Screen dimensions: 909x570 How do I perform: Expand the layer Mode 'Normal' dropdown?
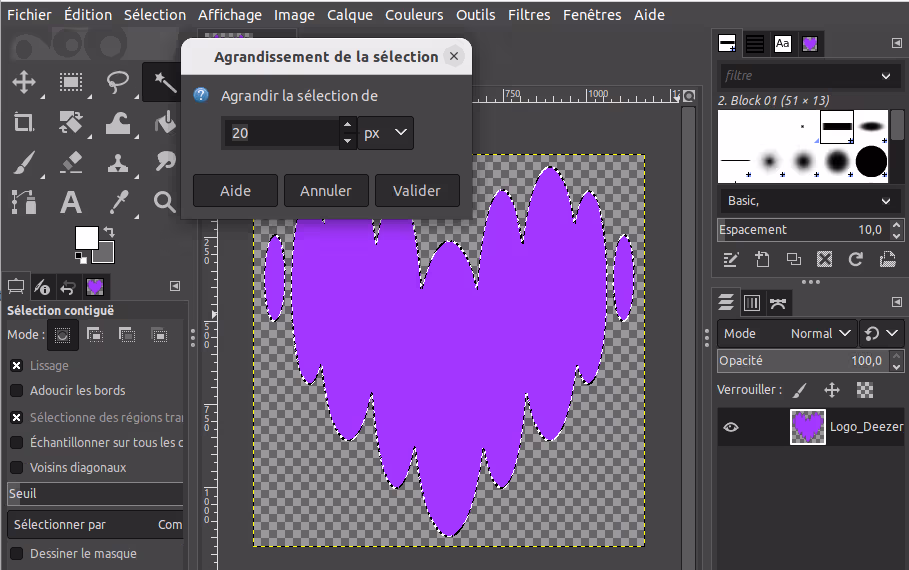(821, 333)
